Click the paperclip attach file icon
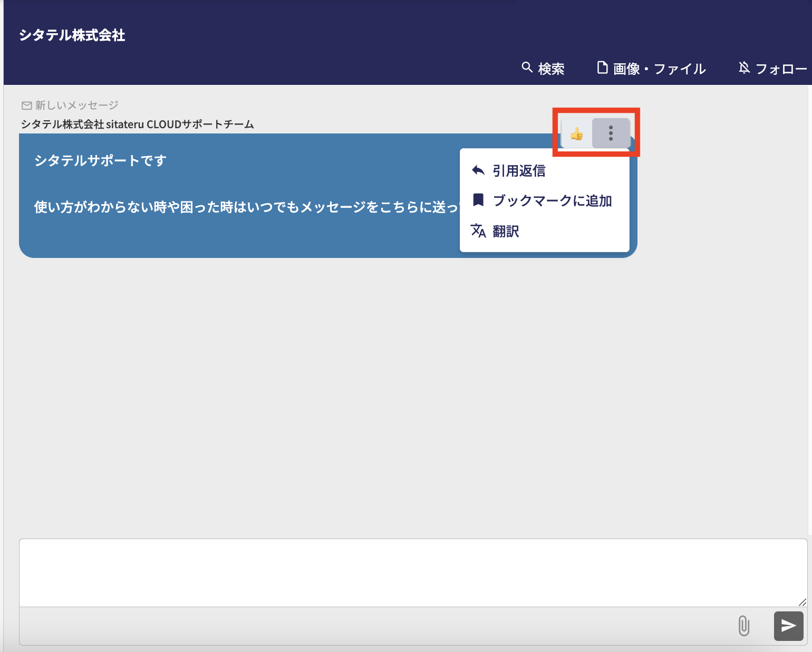The height and width of the screenshot is (652, 812). click(x=744, y=626)
